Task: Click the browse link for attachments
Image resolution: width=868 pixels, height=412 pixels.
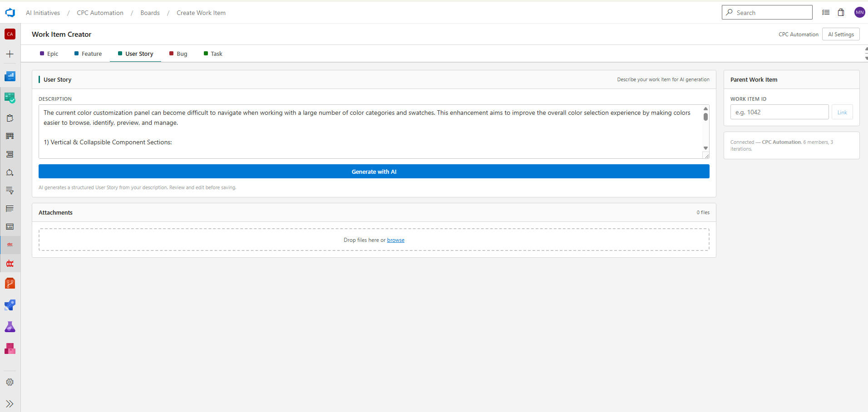Action: coord(395,240)
